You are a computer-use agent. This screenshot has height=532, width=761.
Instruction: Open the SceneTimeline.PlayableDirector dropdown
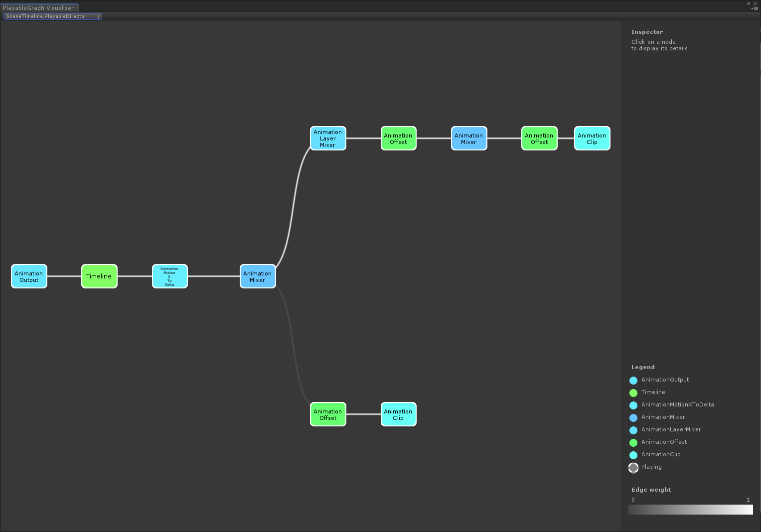[52, 16]
